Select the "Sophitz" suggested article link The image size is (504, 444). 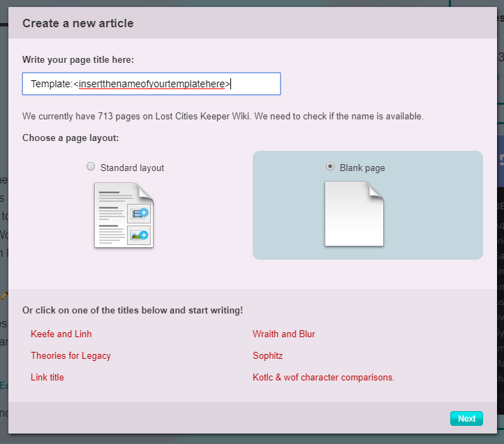(268, 356)
